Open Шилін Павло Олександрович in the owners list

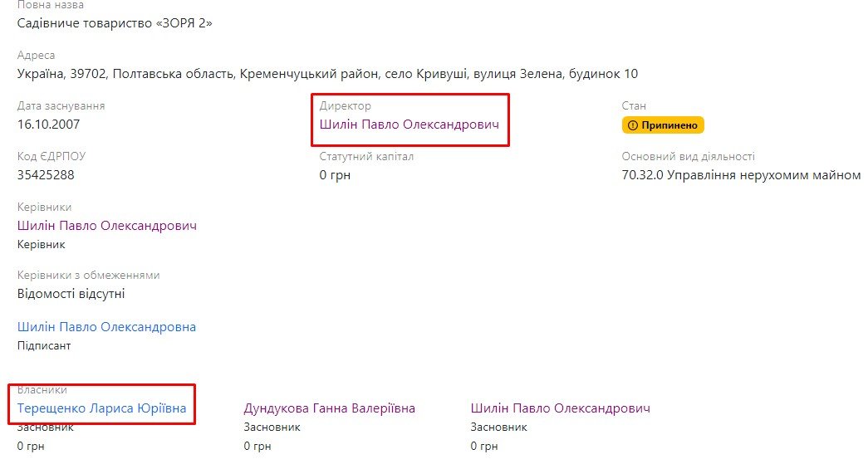[x=560, y=408]
